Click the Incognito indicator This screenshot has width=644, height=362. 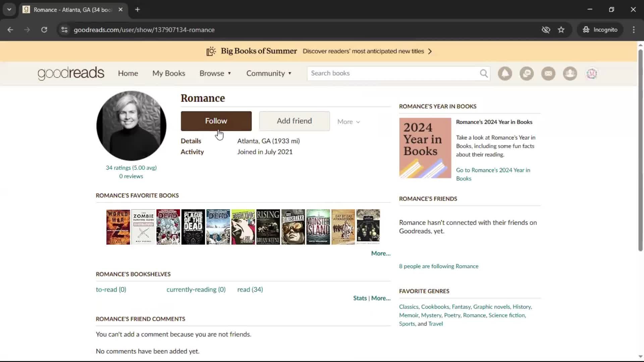click(x=600, y=30)
